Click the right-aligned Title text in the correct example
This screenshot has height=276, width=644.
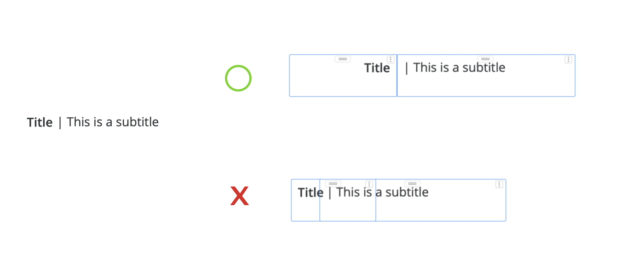pyautogui.click(x=377, y=68)
